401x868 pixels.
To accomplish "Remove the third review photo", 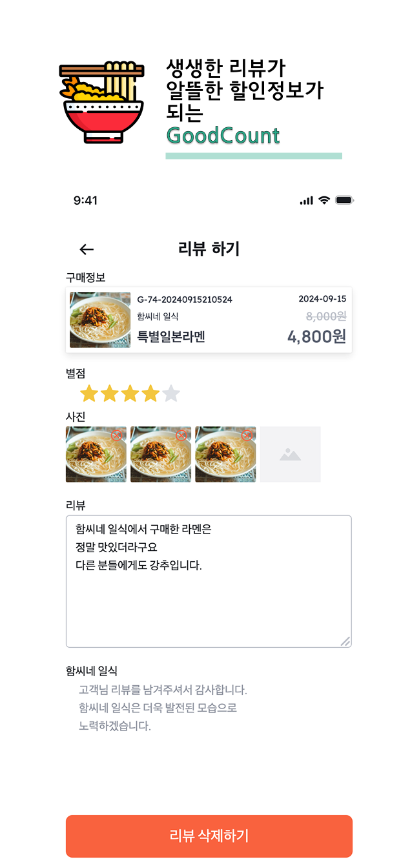I will click(247, 435).
